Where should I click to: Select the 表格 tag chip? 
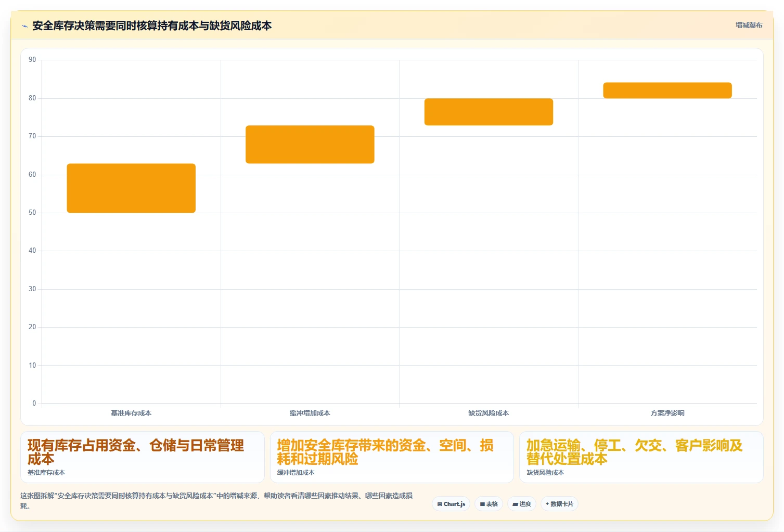tap(489, 504)
